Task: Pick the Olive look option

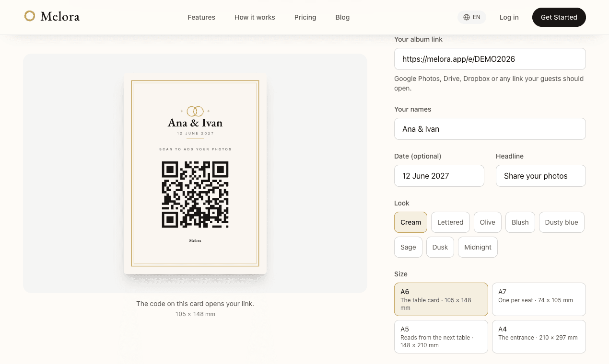Action: (x=488, y=222)
